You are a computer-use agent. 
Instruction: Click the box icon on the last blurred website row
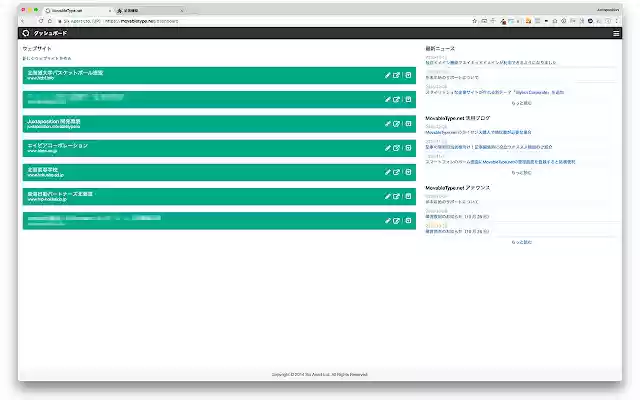point(408,220)
